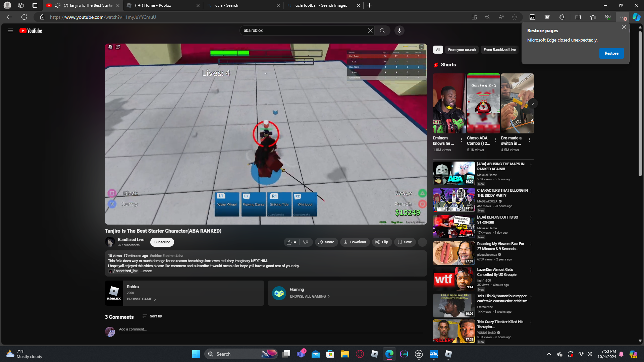Show hidden system tray icons chevron
Image resolution: width=644 pixels, height=362 pixels.
pyautogui.click(x=549, y=354)
